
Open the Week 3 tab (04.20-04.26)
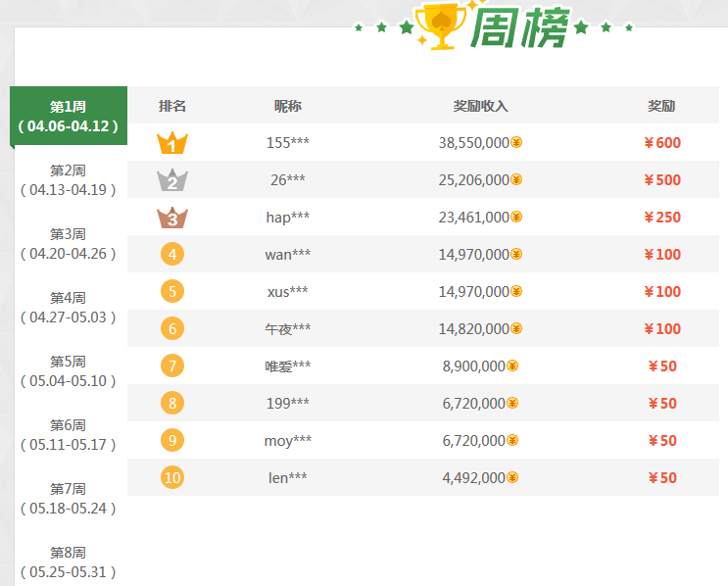[69, 244]
